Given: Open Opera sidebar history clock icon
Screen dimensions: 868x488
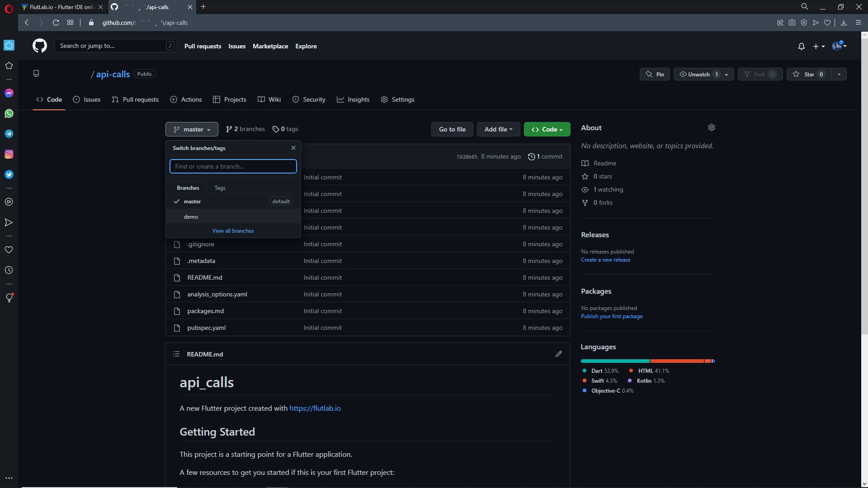Looking at the screenshot, I should click(9, 270).
